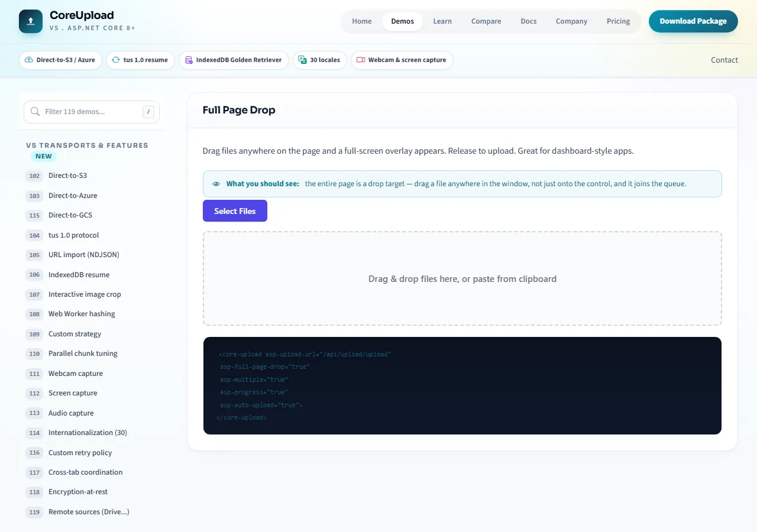Open the tus 1.0 protocol demo

coord(92,235)
